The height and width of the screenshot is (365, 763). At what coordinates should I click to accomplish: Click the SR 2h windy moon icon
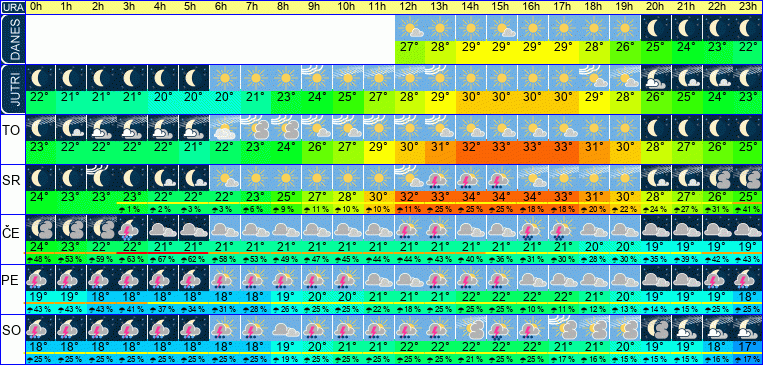(x=102, y=178)
